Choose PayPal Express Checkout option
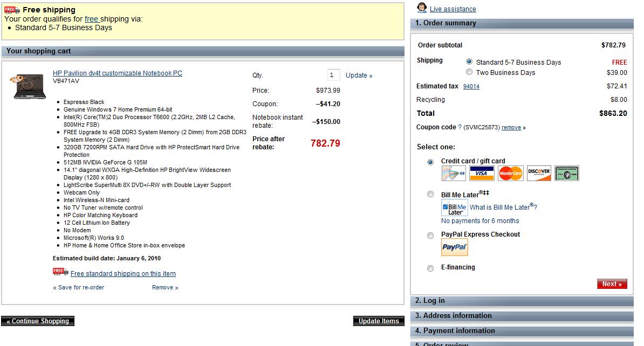The image size is (644, 346). click(430, 236)
